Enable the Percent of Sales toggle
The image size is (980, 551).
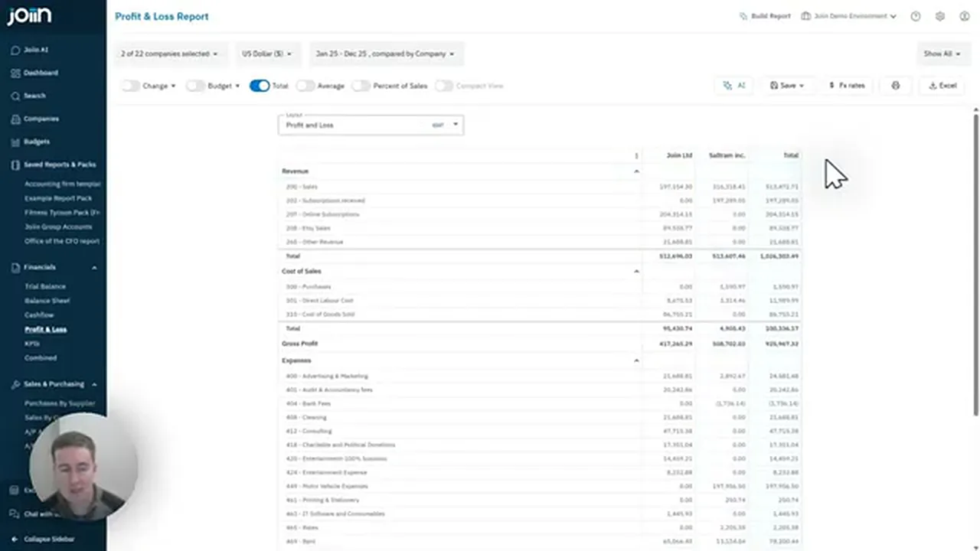point(361,86)
